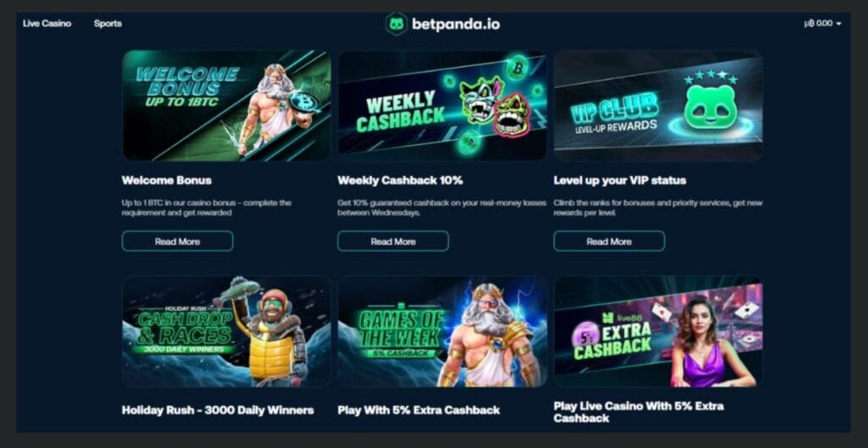
Task: Click Read More under Welcome Bonus
Action: coord(177,241)
